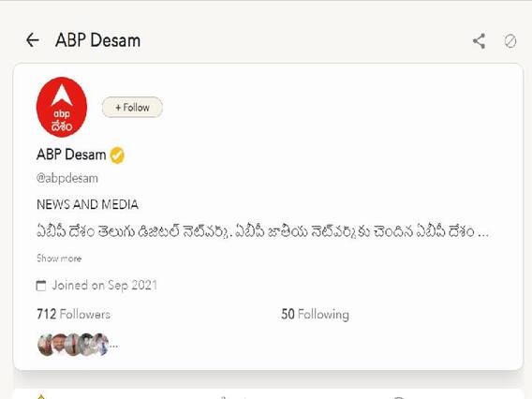Open the red abp Desam profile logo
The width and height of the screenshot is (532, 399).
tap(62, 107)
